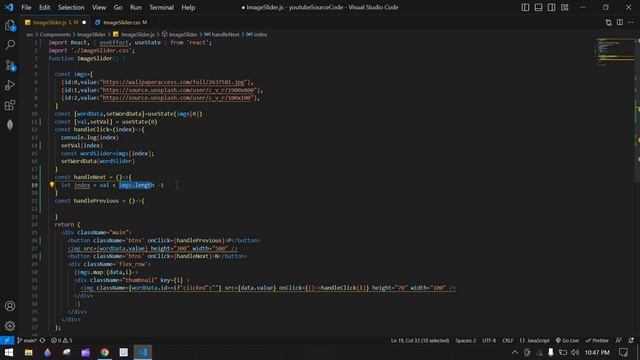The width and height of the screenshot is (640, 360).
Task: Click the minimap code overview
Action: click(615, 52)
